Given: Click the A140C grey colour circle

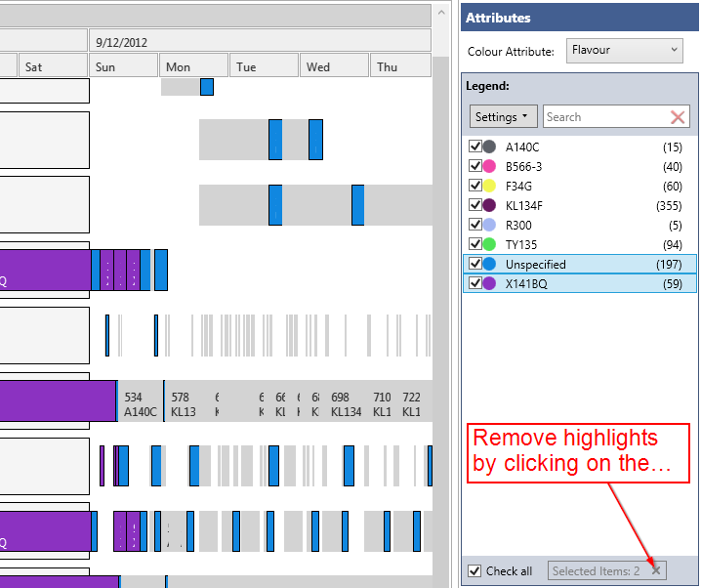Looking at the screenshot, I should pos(489,147).
